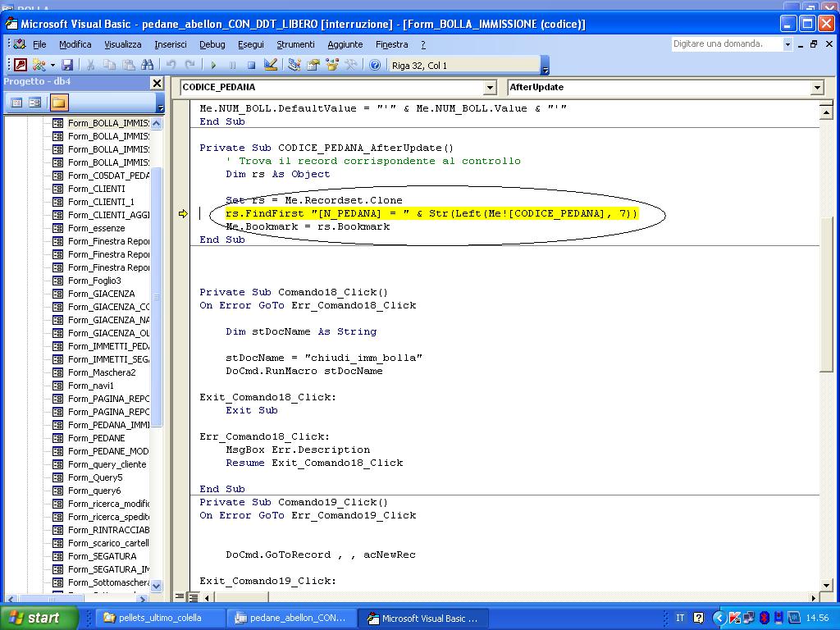Viewport: 840px width, 630px height.
Task: Save the project with the floppy disk icon
Action: tap(67, 65)
